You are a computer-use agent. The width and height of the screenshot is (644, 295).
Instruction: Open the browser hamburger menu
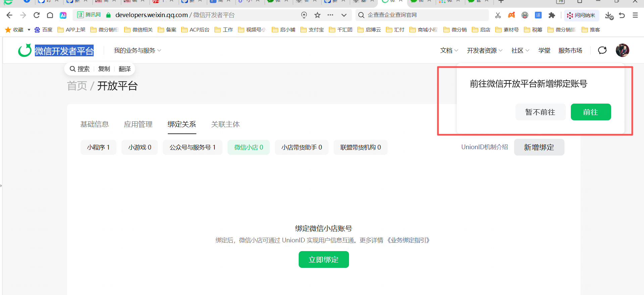[635, 15]
